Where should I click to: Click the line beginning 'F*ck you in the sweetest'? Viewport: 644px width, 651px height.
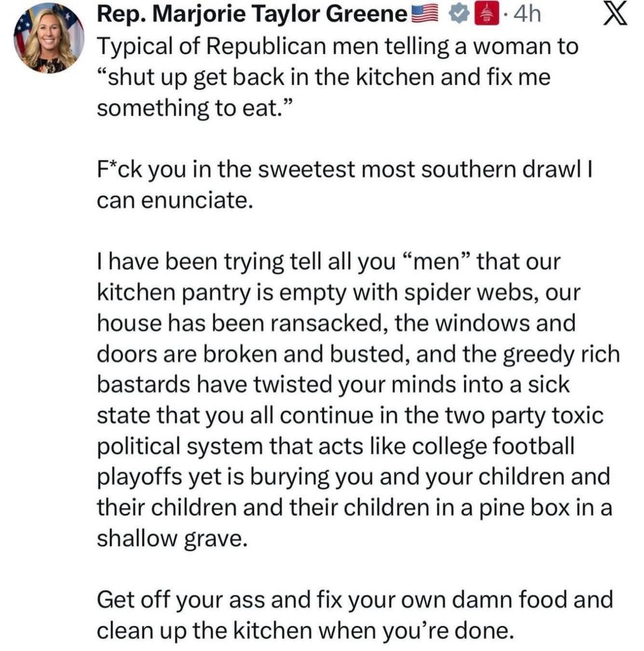pos(345,169)
